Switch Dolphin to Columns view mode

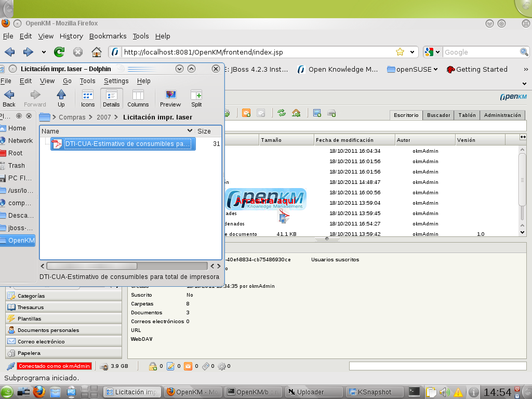(138, 98)
